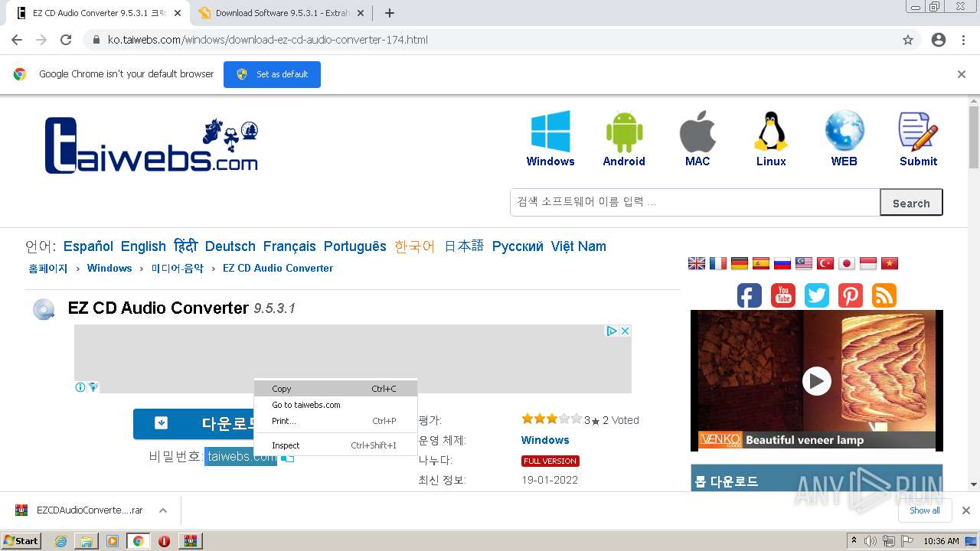Select the Turkish flag language

click(x=825, y=263)
